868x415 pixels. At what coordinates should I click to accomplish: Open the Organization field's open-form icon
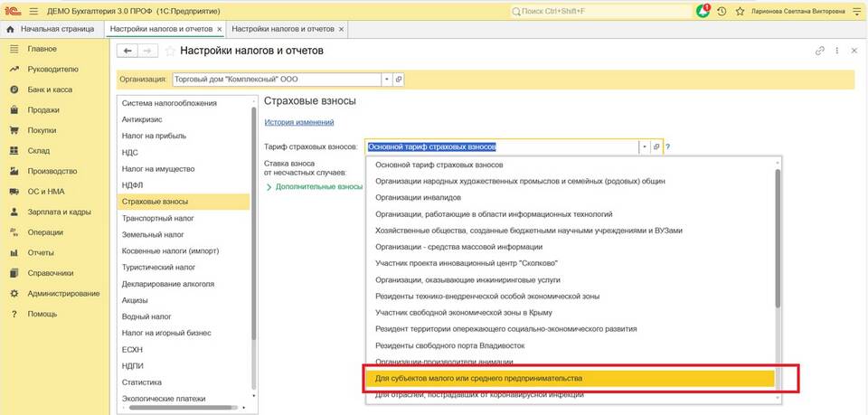399,80
